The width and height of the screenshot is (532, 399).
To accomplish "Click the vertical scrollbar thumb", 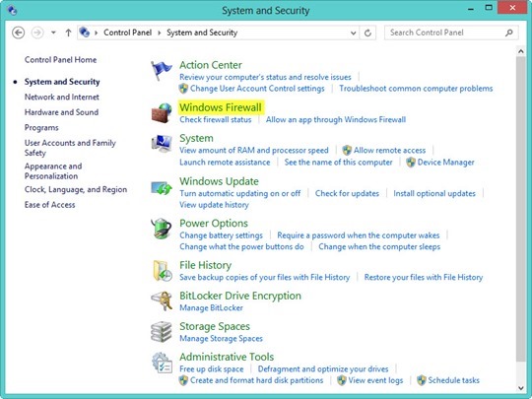I will 521,209.
